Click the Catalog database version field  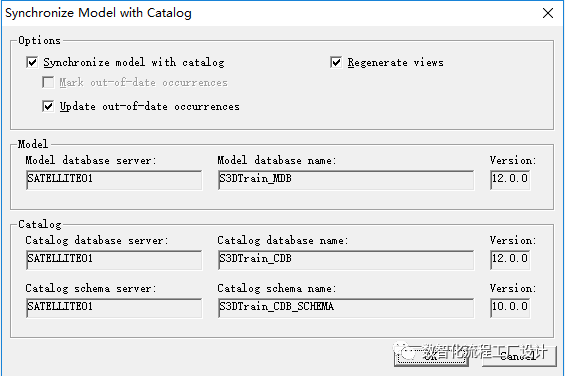click(x=510, y=260)
